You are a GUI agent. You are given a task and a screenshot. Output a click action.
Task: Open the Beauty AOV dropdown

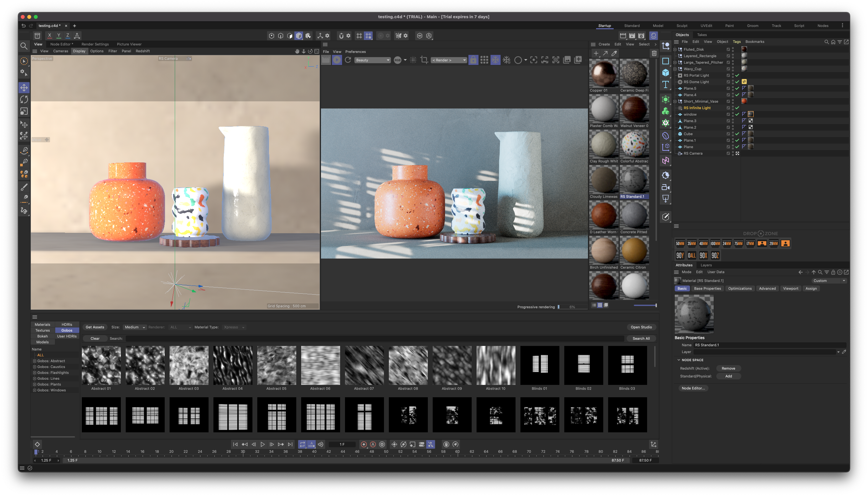pyautogui.click(x=372, y=60)
